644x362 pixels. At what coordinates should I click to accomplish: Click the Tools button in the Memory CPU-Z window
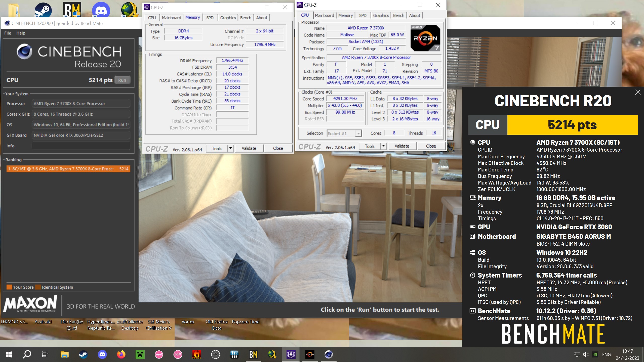217,148
